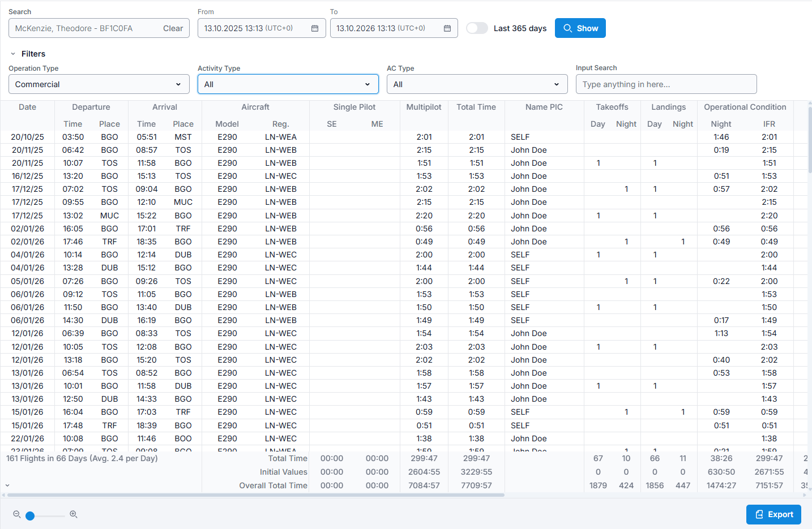Click the Overall Total Time label
The height and width of the screenshot is (529, 812).
[273, 485]
